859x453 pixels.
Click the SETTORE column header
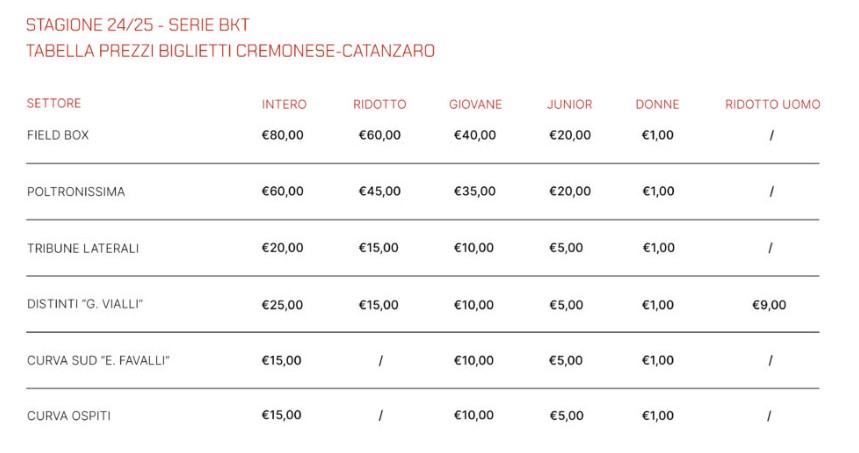(54, 103)
